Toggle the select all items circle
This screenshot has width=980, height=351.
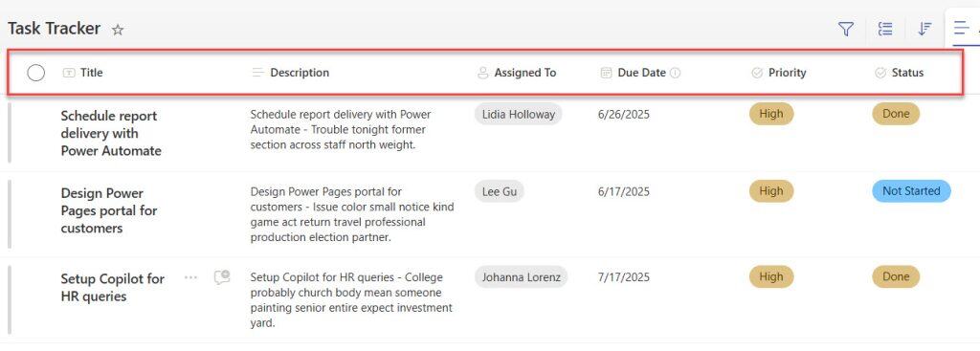click(36, 73)
